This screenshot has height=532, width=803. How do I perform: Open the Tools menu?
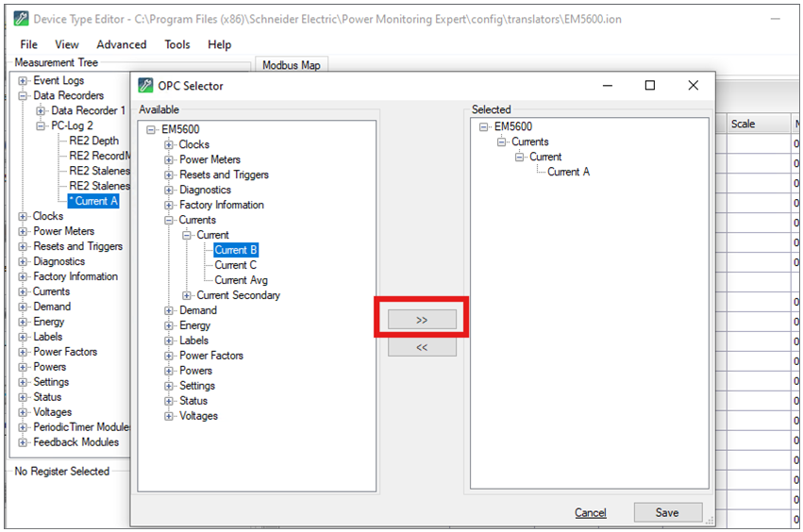177,44
